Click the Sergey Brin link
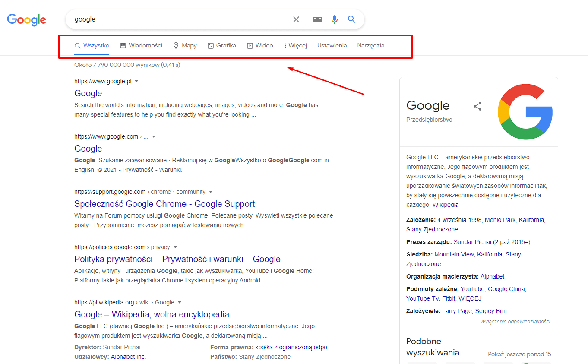The height and width of the screenshot is (364, 588). [491, 311]
